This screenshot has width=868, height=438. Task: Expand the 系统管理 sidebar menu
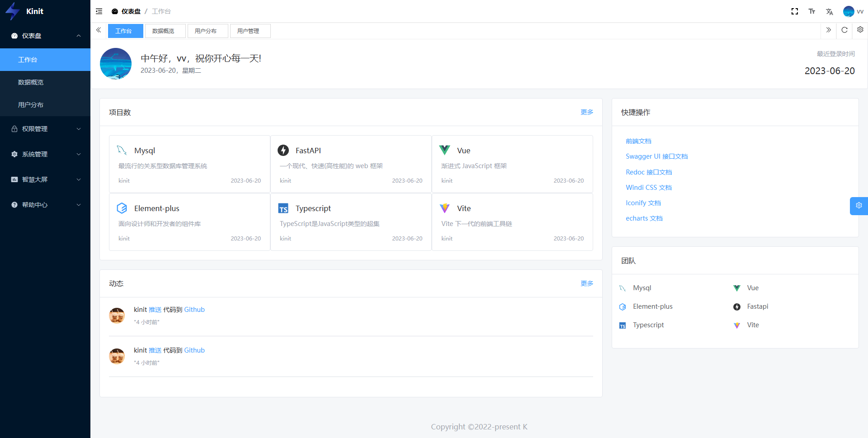45,154
